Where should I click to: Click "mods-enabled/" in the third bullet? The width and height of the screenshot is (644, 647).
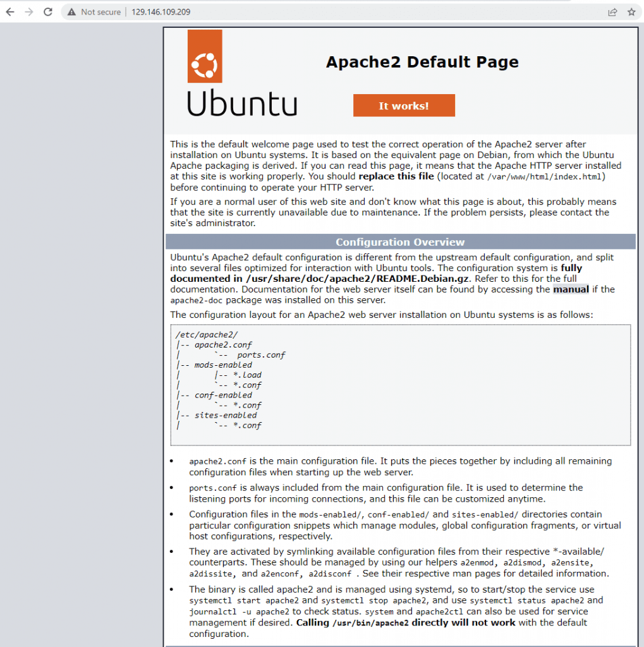coord(331,514)
